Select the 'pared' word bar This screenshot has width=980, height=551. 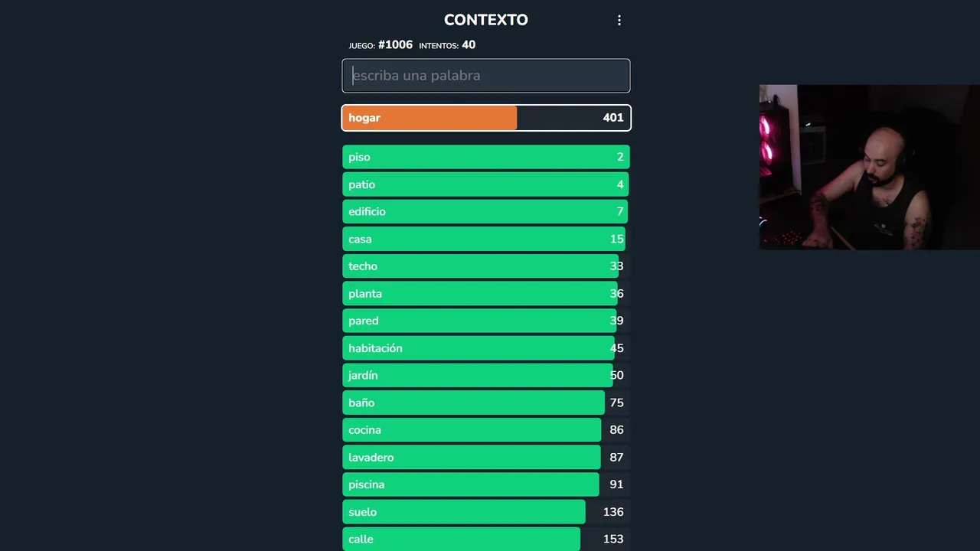point(485,321)
